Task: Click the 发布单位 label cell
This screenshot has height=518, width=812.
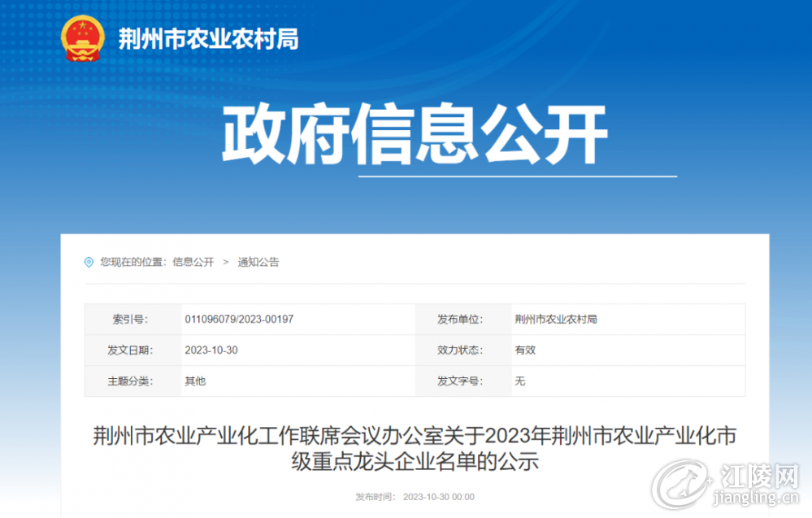Action: pos(463,319)
